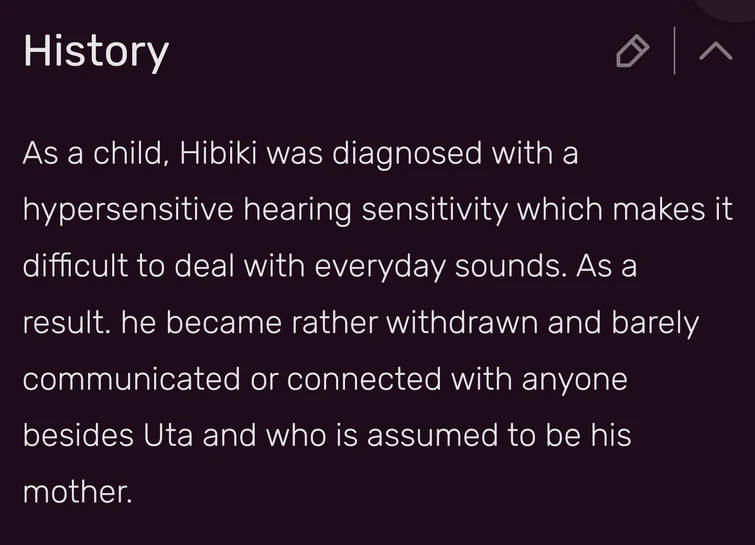755x545 pixels.
Task: Click the History section heading
Action: (x=96, y=51)
